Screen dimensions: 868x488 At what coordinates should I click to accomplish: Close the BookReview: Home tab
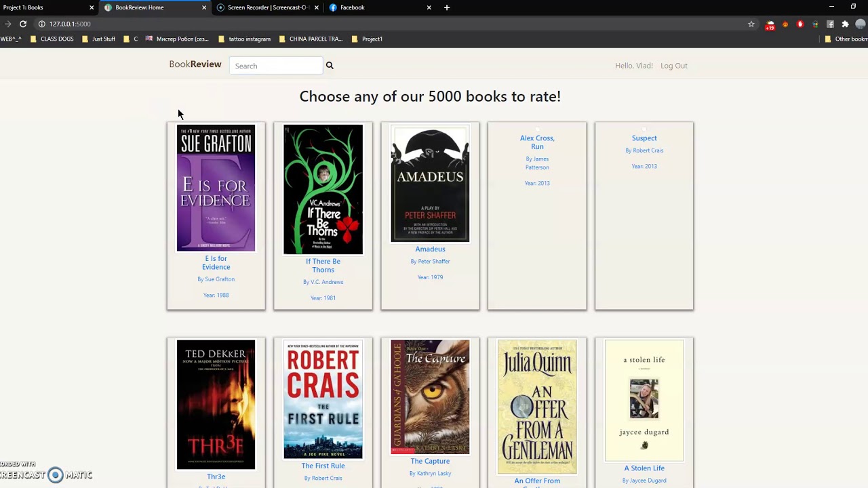204,7
